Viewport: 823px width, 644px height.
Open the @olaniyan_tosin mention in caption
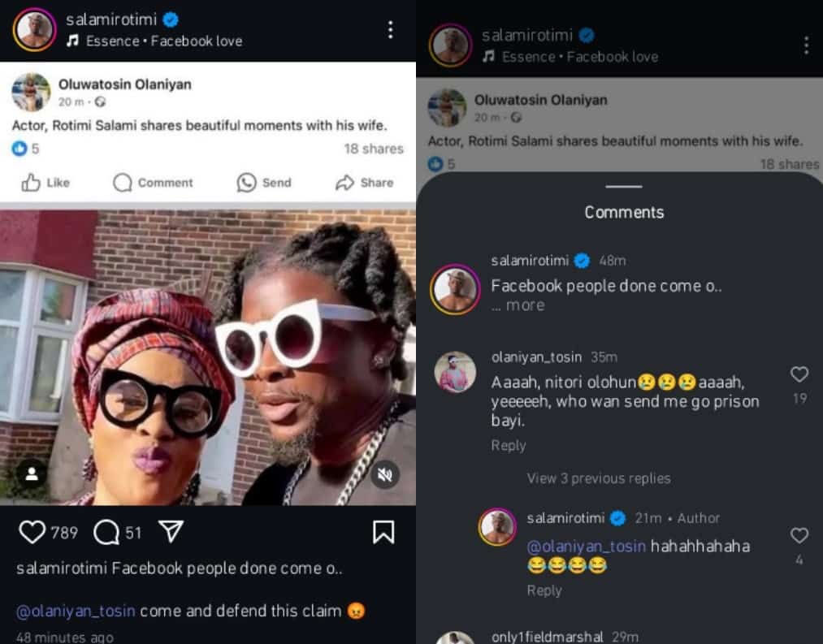click(x=76, y=611)
